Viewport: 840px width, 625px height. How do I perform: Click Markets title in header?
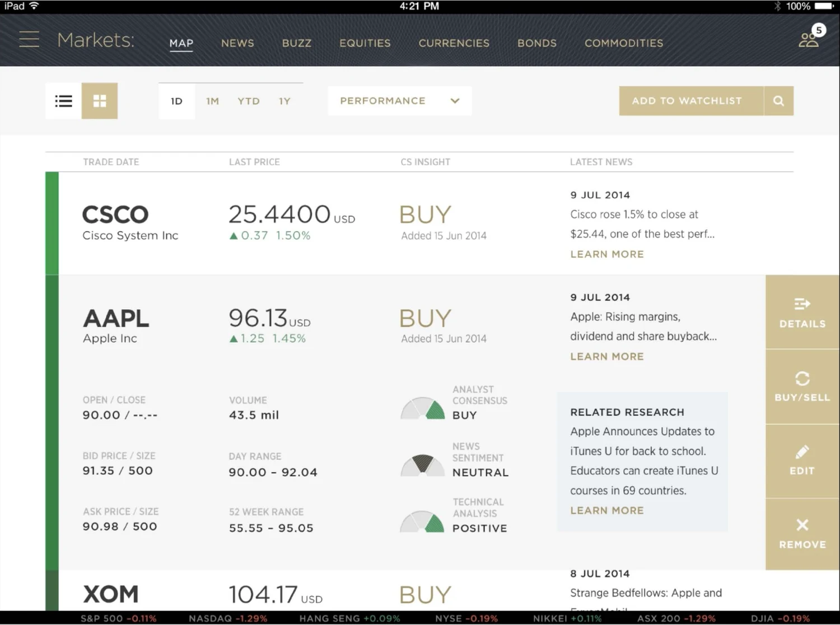(96, 40)
